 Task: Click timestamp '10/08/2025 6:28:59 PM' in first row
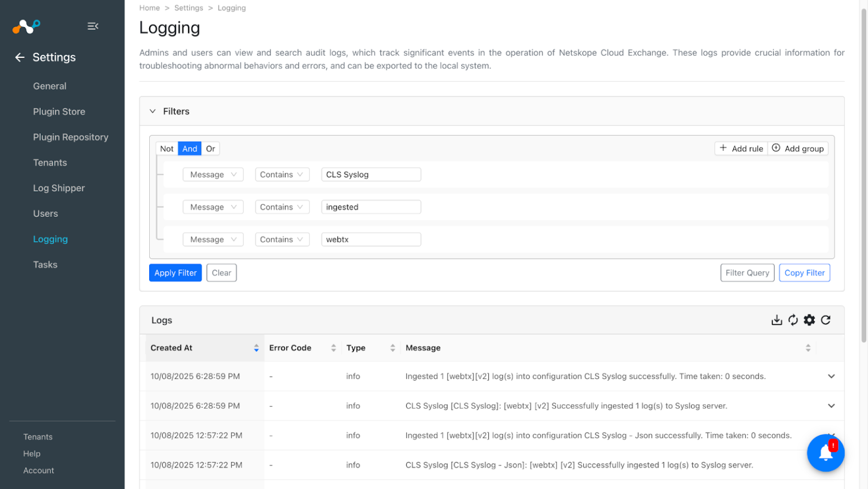[195, 376]
